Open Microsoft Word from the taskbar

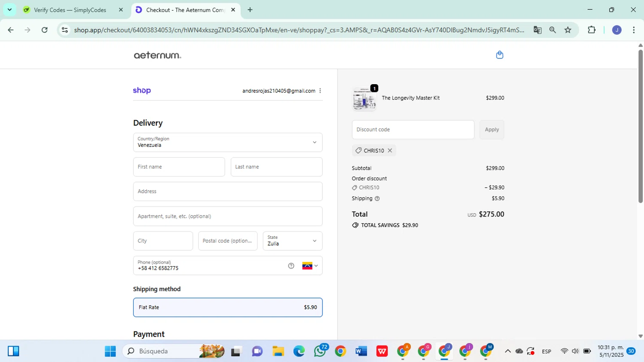point(361,351)
